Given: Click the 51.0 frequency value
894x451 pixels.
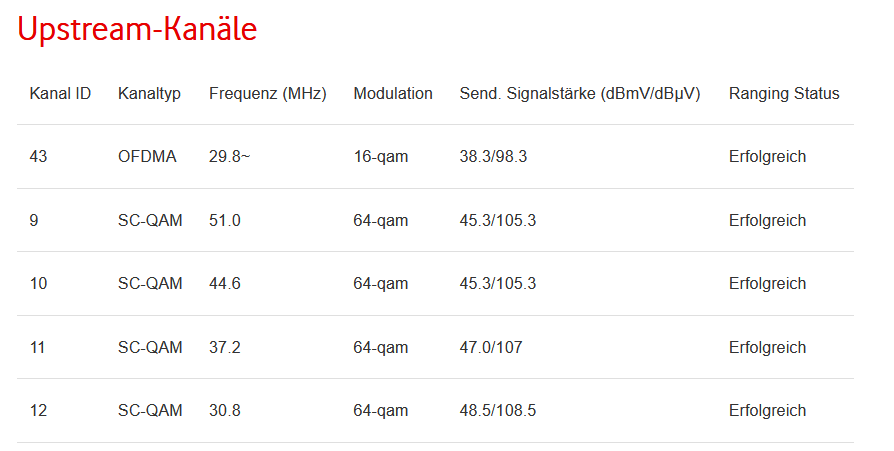Looking at the screenshot, I should [x=224, y=221].
